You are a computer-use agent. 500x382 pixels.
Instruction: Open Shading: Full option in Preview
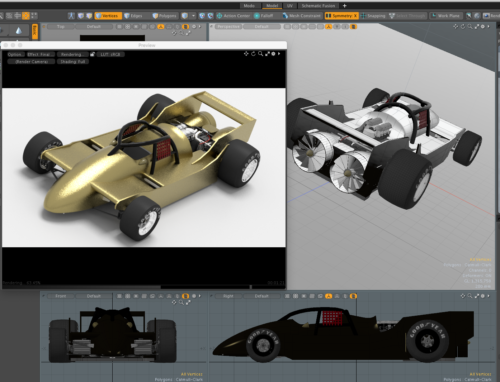[73, 62]
